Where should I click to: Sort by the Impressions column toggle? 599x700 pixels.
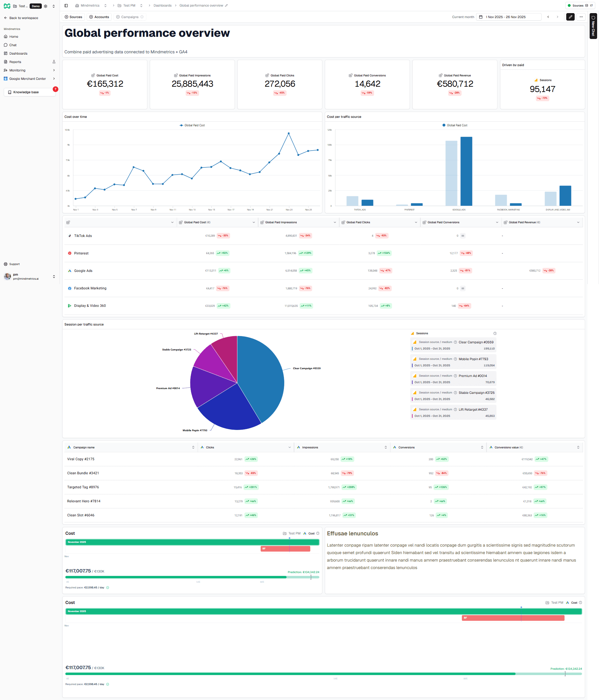click(385, 447)
